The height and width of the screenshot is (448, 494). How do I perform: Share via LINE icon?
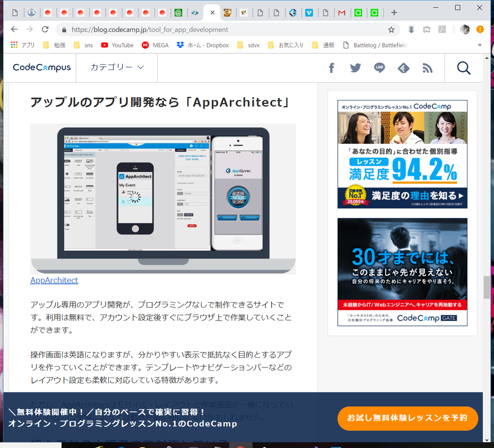pyautogui.click(x=379, y=68)
